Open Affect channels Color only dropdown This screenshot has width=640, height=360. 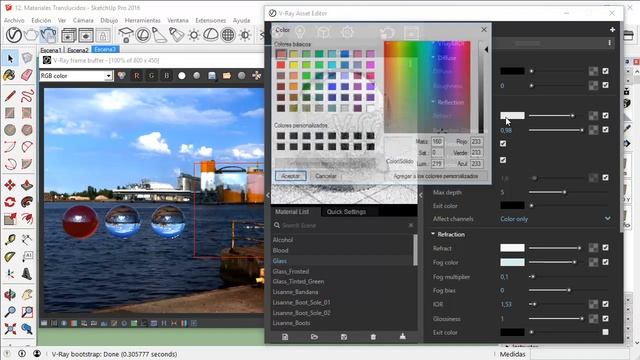(x=555, y=219)
